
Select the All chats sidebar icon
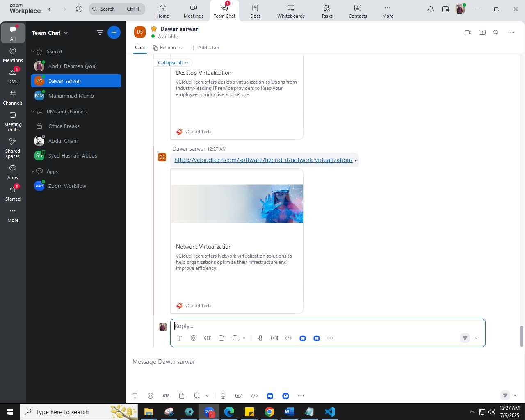[x=13, y=33]
